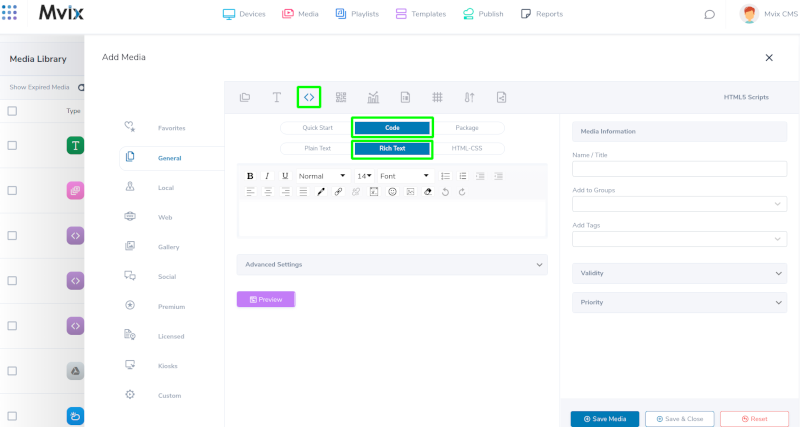Choose the QR code media icon
This screenshot has width=800, height=427.
pos(341,97)
